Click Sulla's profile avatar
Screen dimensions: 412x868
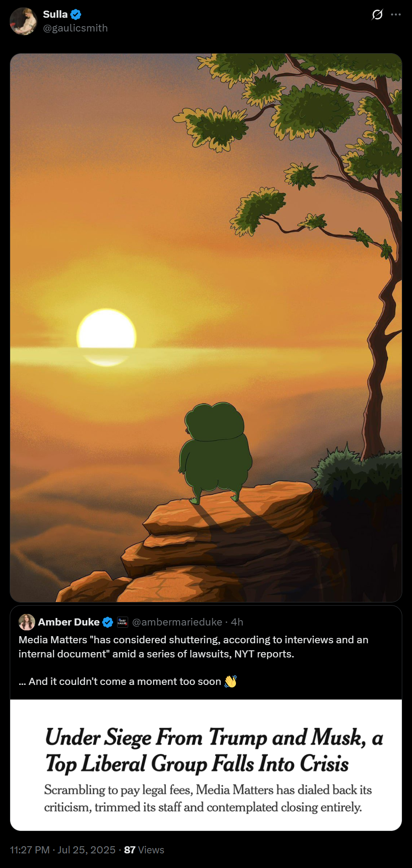point(24,21)
